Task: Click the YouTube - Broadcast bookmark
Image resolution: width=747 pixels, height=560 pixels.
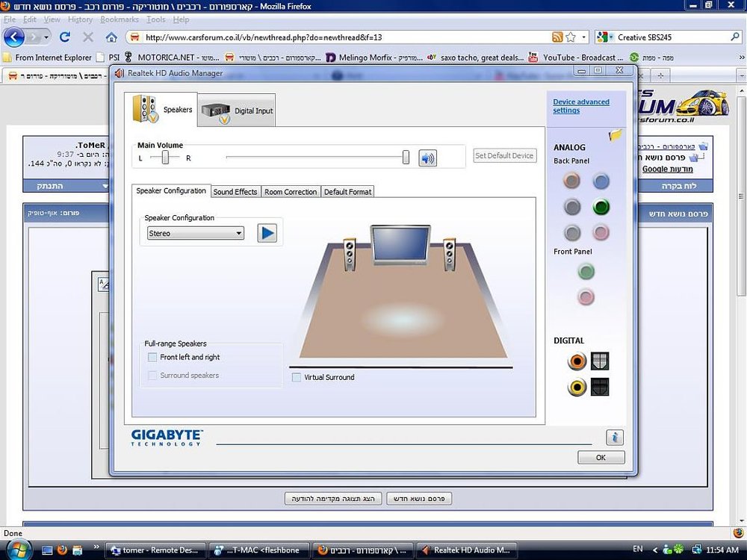Action: pos(576,57)
